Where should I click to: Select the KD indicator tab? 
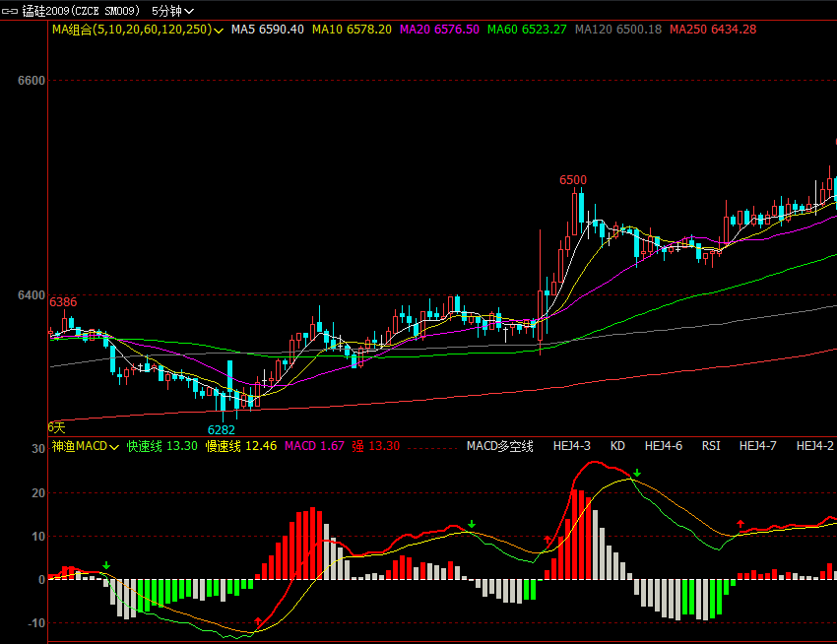click(617, 446)
